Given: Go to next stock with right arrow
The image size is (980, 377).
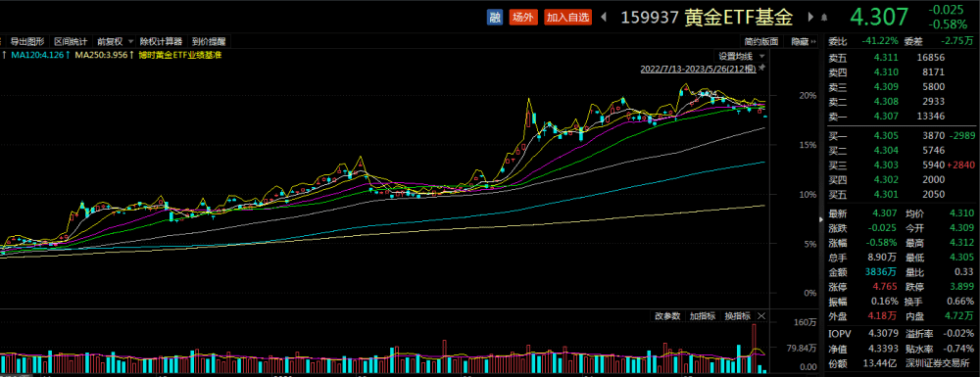Looking at the screenshot, I should [810, 18].
